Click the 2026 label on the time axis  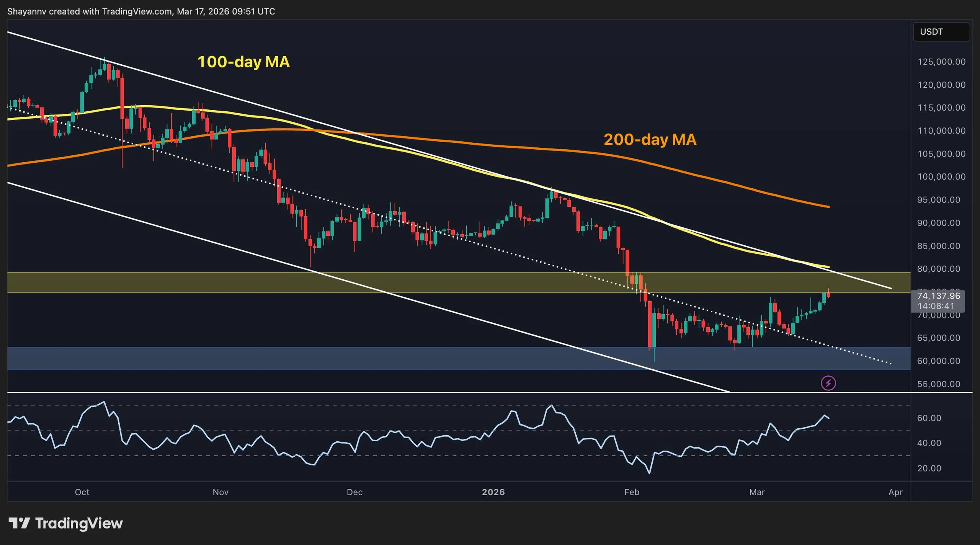pyautogui.click(x=494, y=493)
